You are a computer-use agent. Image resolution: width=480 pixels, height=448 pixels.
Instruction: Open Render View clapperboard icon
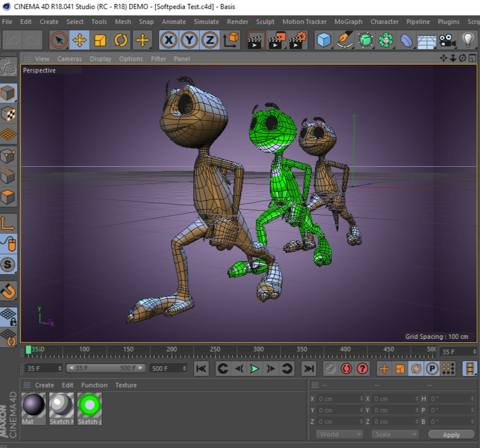256,40
